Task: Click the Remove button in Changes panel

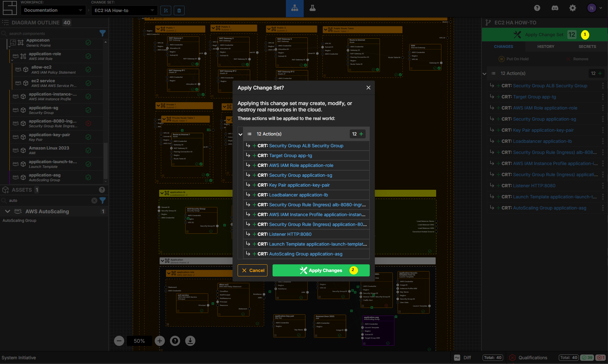Action: tap(577, 59)
